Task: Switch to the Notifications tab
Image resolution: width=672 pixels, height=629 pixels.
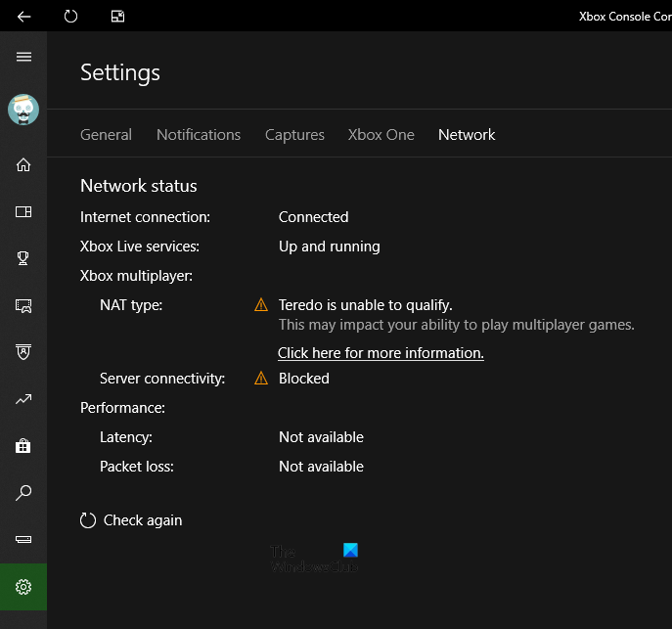Action: pyautogui.click(x=199, y=135)
